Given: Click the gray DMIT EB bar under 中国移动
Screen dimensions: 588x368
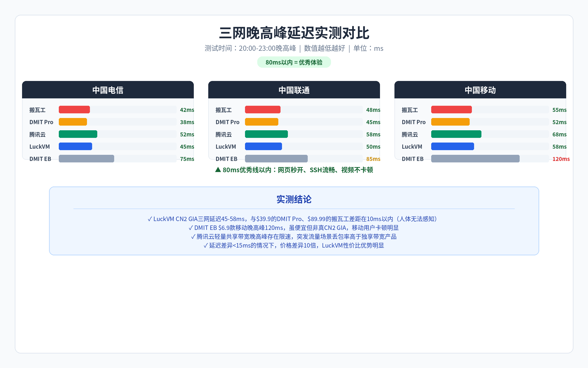Looking at the screenshot, I should pyautogui.click(x=475, y=159).
